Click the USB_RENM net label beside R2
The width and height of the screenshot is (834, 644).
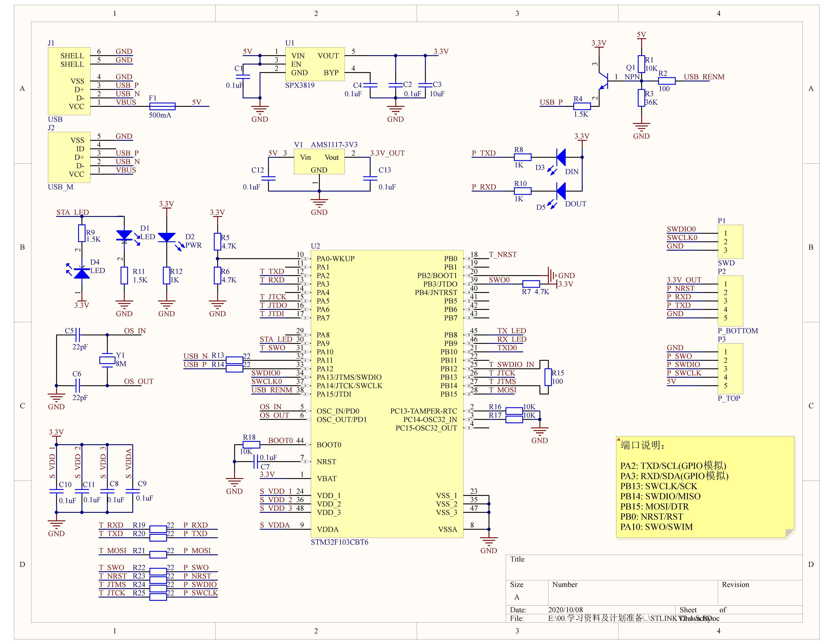coord(704,77)
